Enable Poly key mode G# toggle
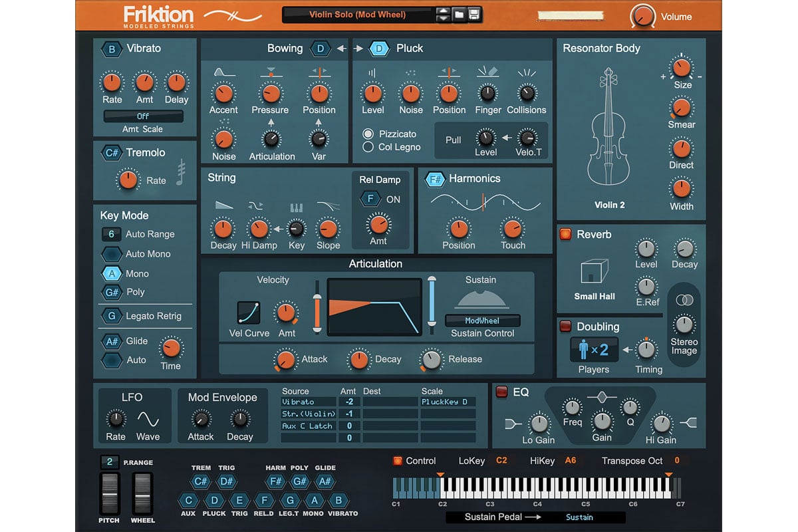The width and height of the screenshot is (798, 532). tap(111, 292)
